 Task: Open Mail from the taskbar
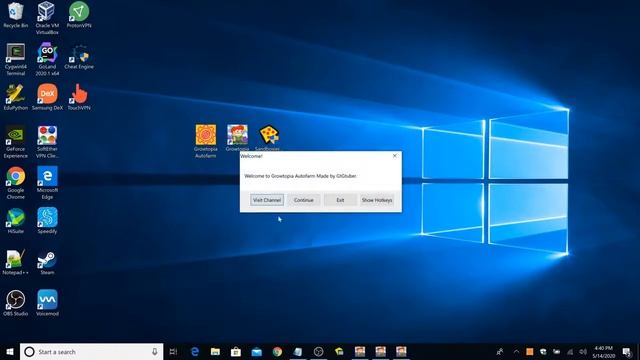click(256, 351)
